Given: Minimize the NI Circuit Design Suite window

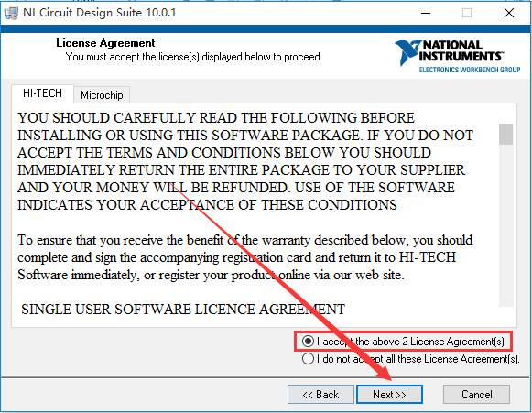Looking at the screenshot, I should coord(426,13).
